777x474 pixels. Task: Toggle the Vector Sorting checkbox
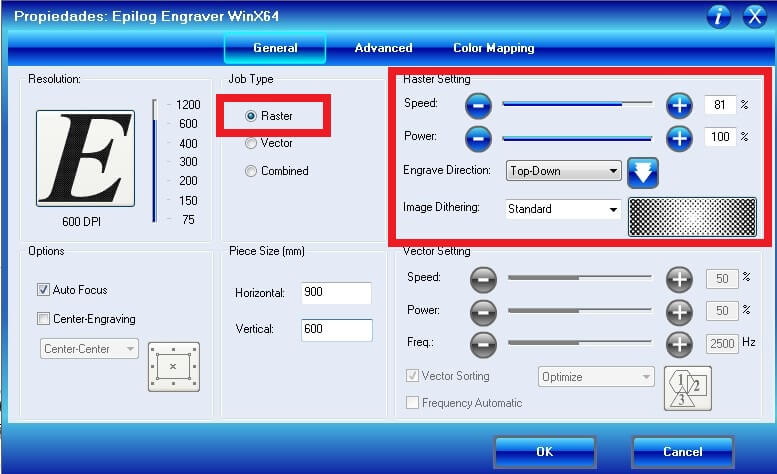click(412, 375)
